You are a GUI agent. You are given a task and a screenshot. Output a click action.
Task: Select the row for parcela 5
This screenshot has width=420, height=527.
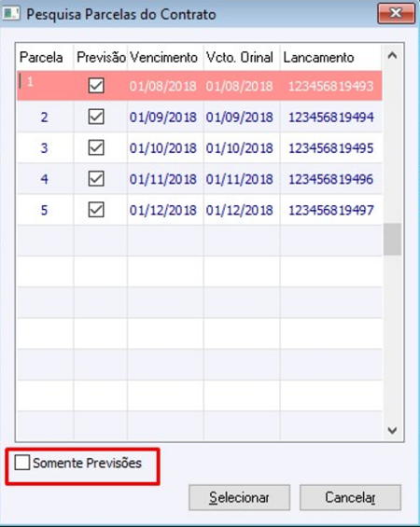point(200,210)
